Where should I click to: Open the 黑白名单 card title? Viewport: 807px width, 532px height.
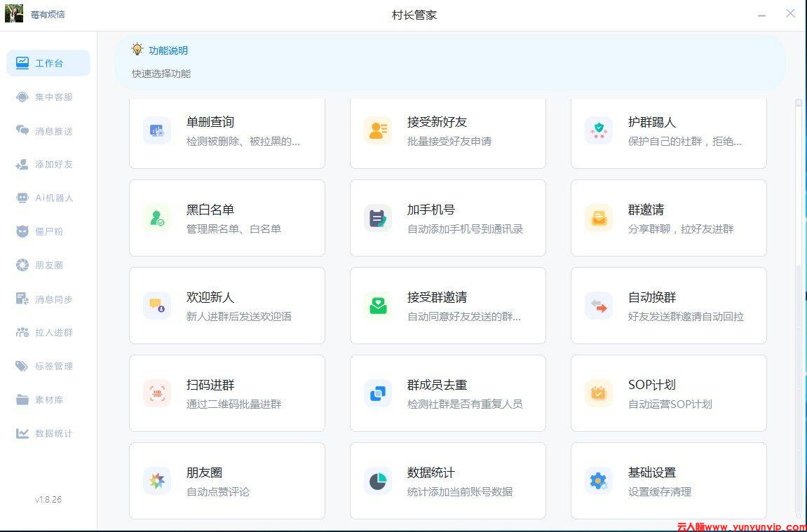(x=210, y=210)
